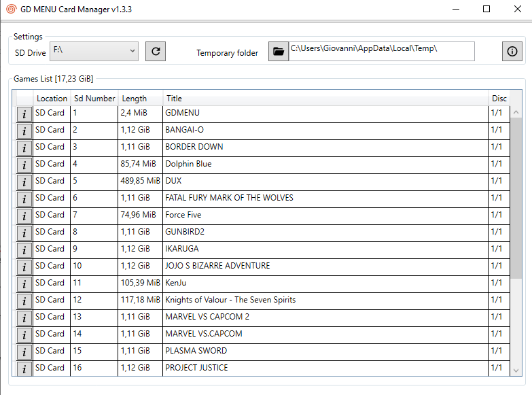
Task: Sort by Length column header
Action: (x=141, y=99)
